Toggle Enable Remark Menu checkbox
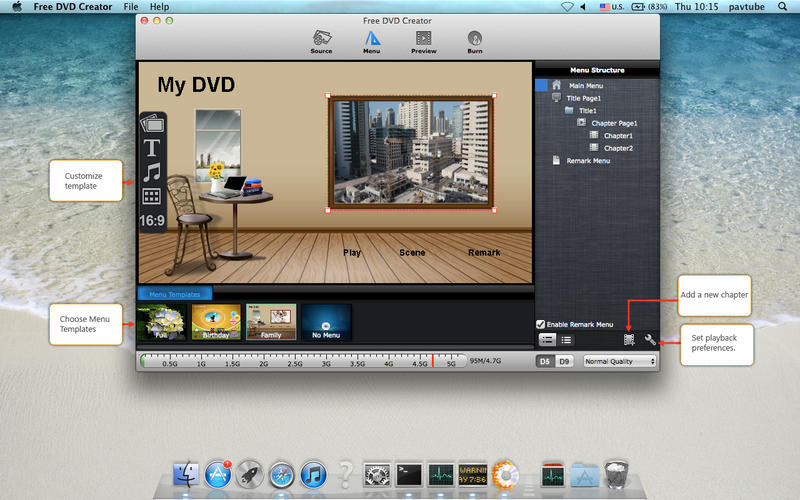The image size is (800, 500). (x=541, y=324)
